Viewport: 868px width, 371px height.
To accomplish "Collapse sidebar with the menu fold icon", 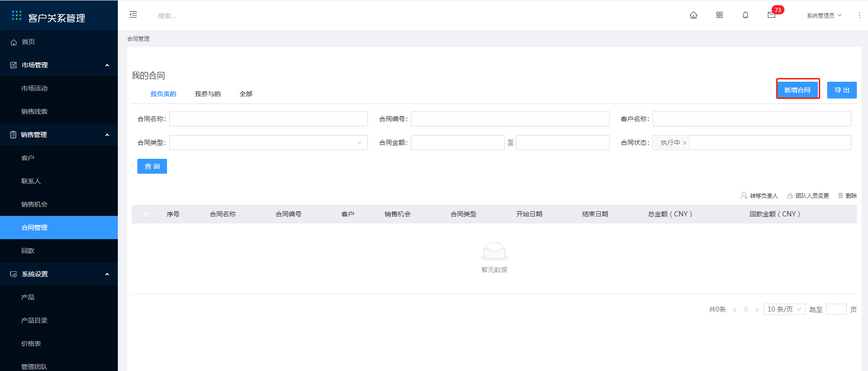I will coord(133,14).
